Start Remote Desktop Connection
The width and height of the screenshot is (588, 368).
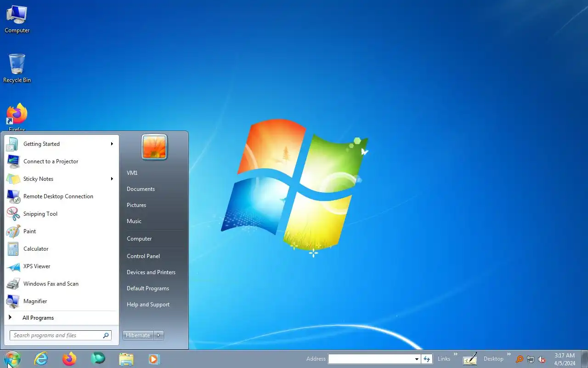tap(62, 196)
